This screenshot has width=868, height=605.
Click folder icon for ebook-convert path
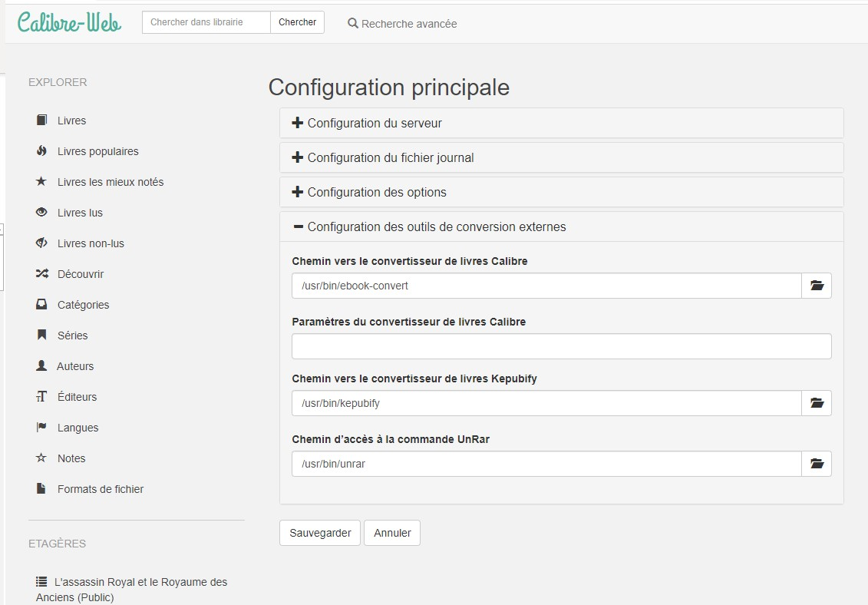coord(817,286)
